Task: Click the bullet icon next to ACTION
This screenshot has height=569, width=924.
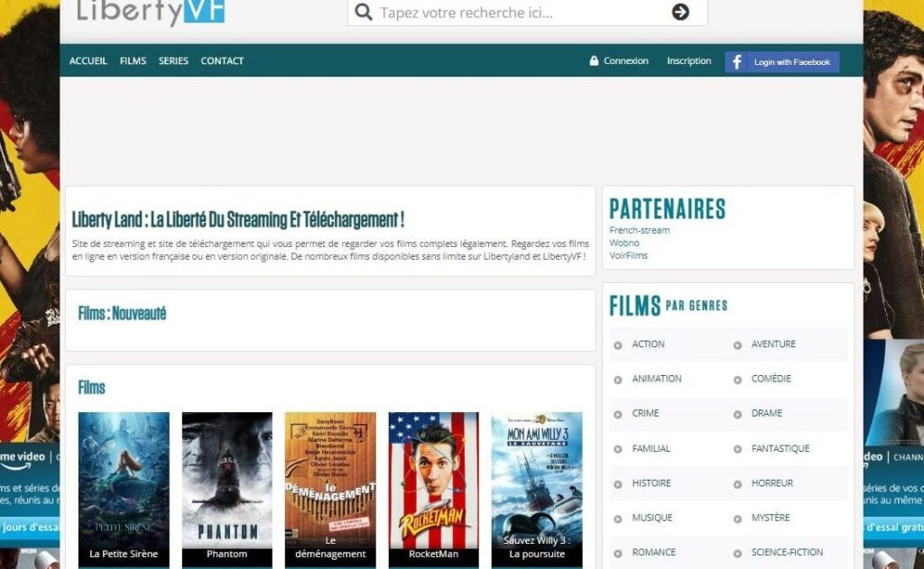Action: click(x=617, y=345)
